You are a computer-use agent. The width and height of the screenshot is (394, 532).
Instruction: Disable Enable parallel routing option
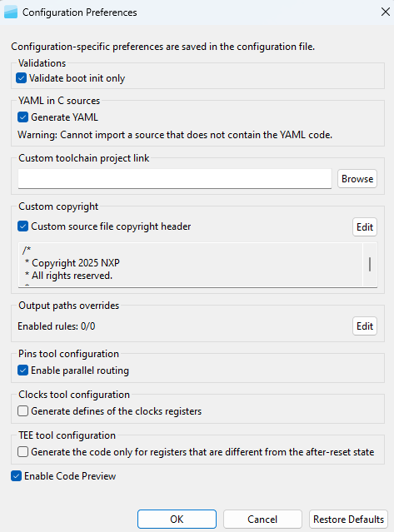pyautogui.click(x=22, y=370)
